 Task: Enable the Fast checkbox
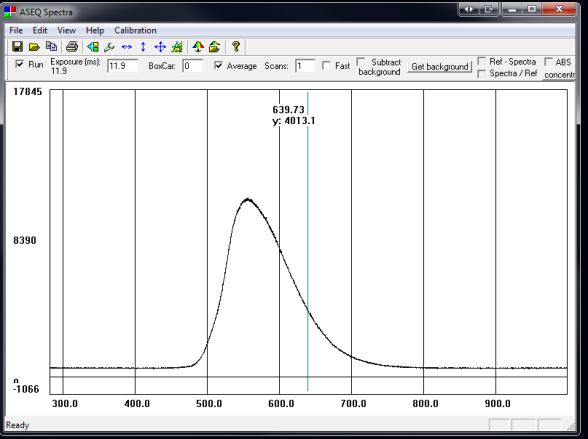[326, 66]
